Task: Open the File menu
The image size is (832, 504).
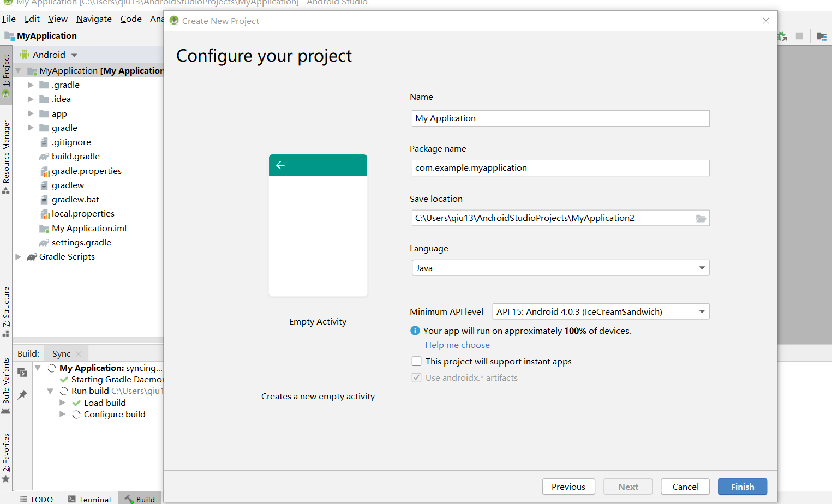Action: pos(9,19)
